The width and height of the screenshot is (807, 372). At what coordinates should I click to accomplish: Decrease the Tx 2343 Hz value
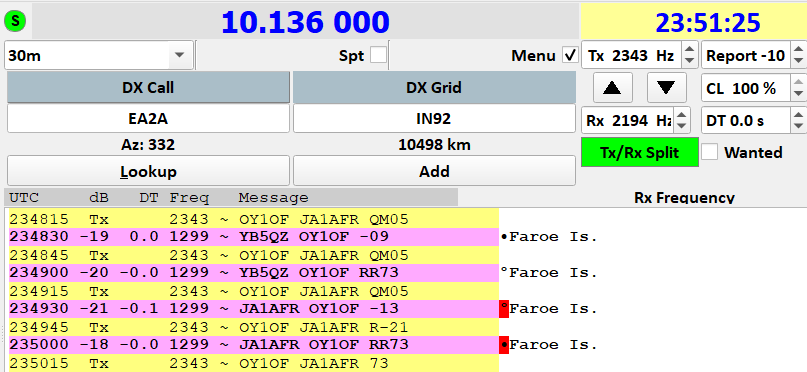click(x=690, y=61)
